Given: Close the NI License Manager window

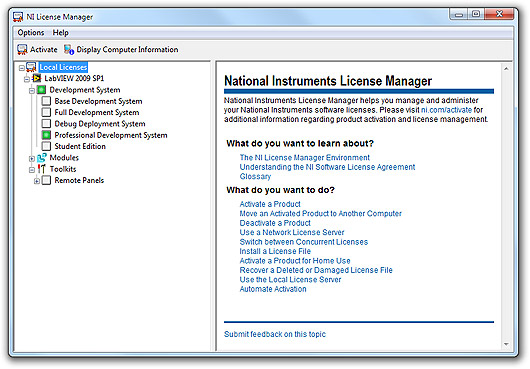Looking at the screenshot, I should tap(499, 14).
